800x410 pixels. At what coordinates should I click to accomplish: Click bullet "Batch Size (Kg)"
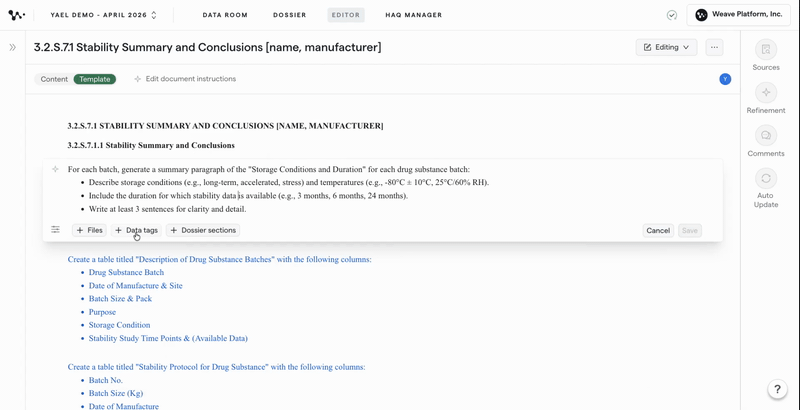tap(116, 394)
